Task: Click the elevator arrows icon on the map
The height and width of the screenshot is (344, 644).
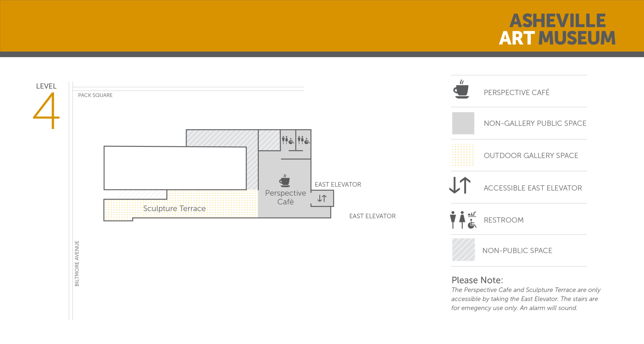Action: [x=322, y=198]
